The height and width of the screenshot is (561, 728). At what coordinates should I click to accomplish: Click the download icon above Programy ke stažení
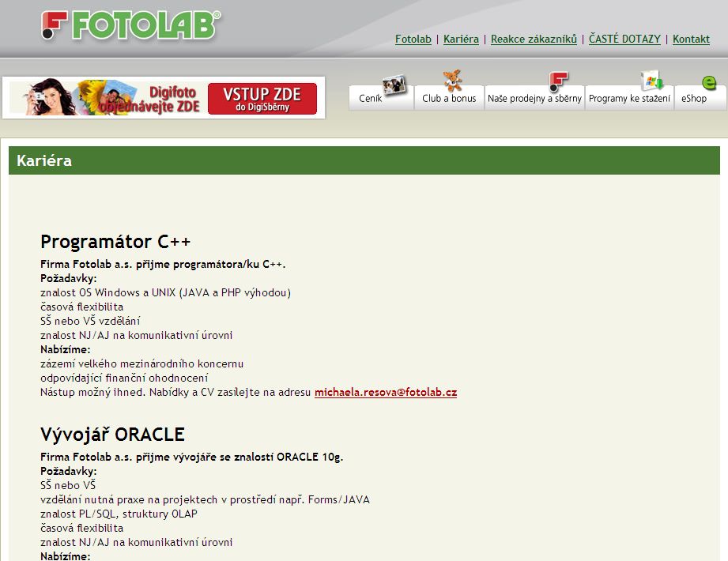(x=652, y=81)
